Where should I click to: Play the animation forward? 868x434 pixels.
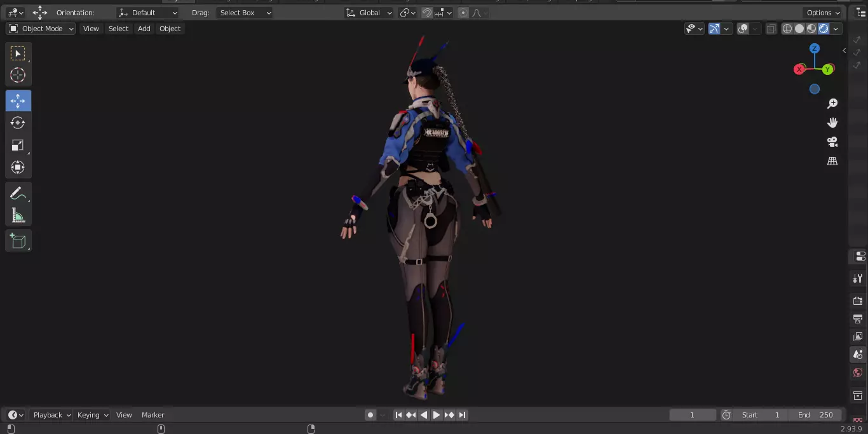437,415
